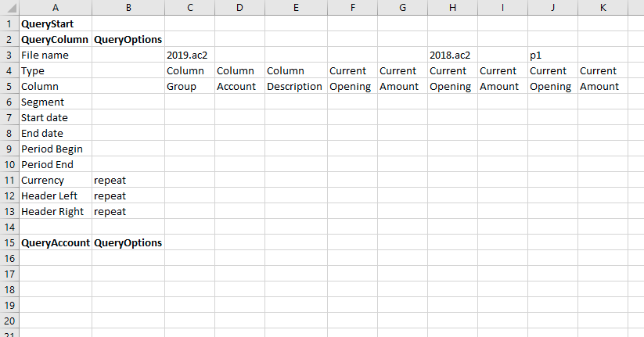Select column H header
This screenshot has height=337, width=644.
[x=452, y=8]
